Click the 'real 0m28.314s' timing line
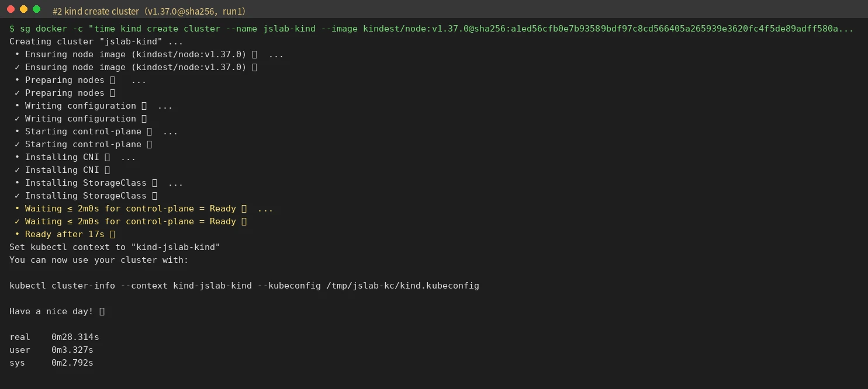868x389 pixels. tap(54, 337)
